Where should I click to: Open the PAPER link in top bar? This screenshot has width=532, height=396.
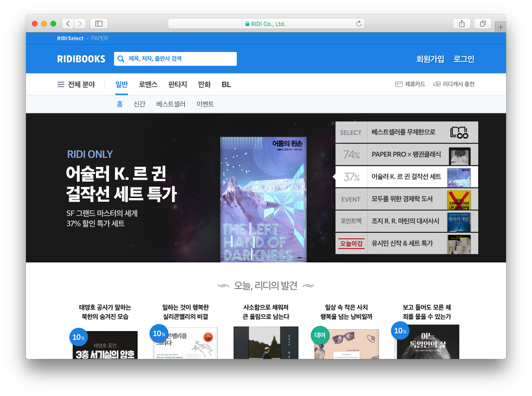click(99, 38)
